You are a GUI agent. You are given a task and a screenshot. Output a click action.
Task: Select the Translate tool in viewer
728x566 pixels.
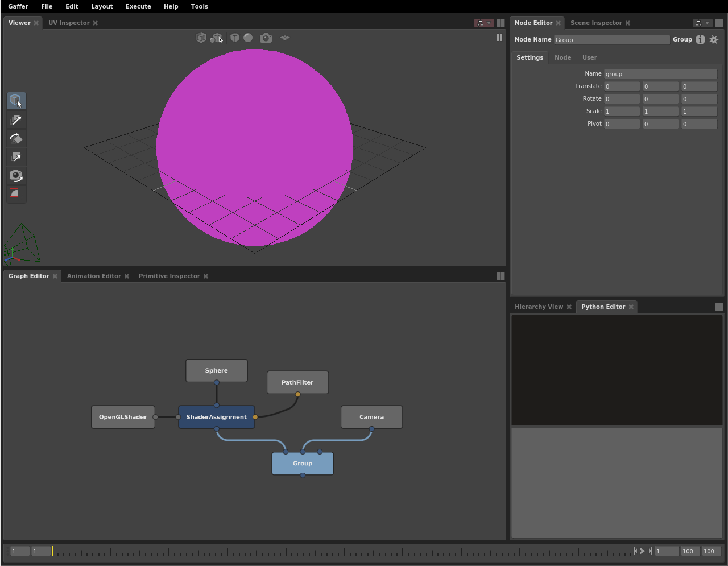[16, 120]
